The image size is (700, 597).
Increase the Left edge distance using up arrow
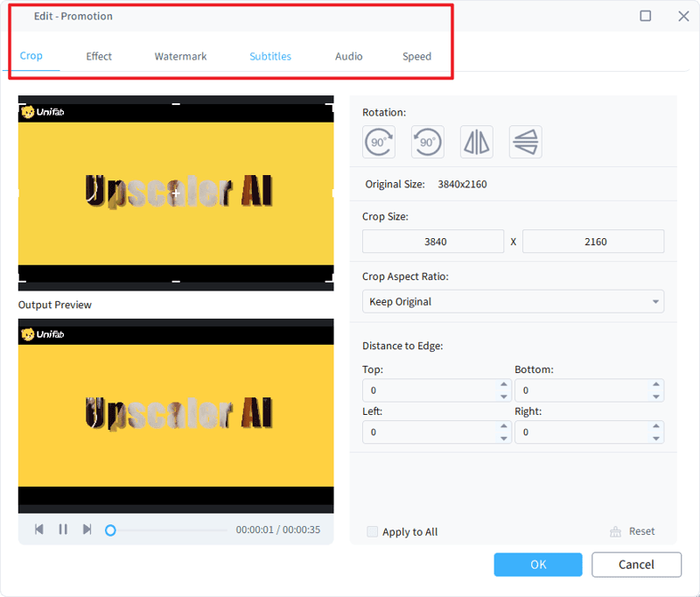[506, 428]
